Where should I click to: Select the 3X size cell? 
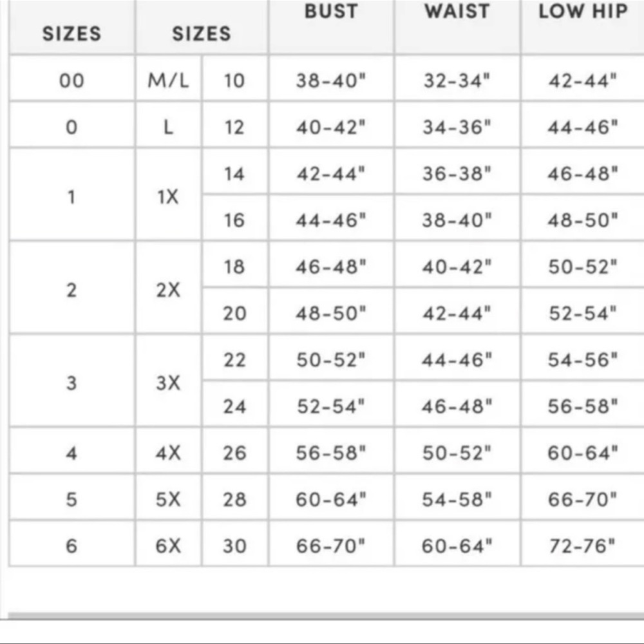coord(168,383)
